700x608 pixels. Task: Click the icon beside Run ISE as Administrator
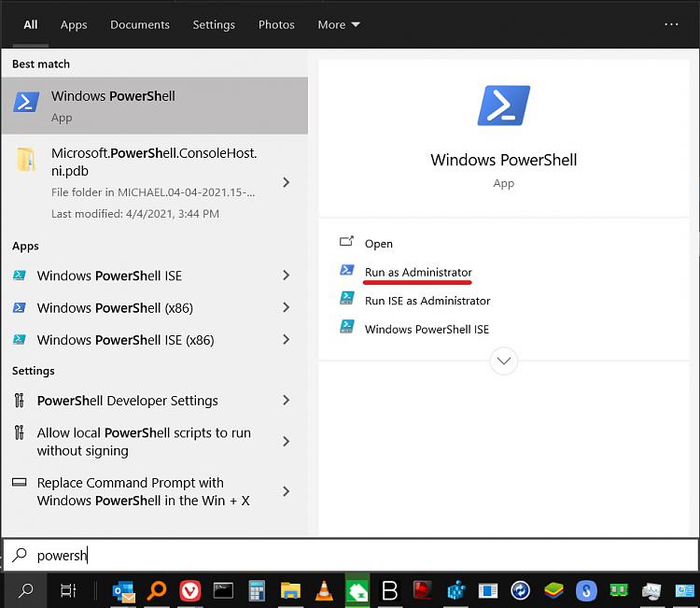347,298
